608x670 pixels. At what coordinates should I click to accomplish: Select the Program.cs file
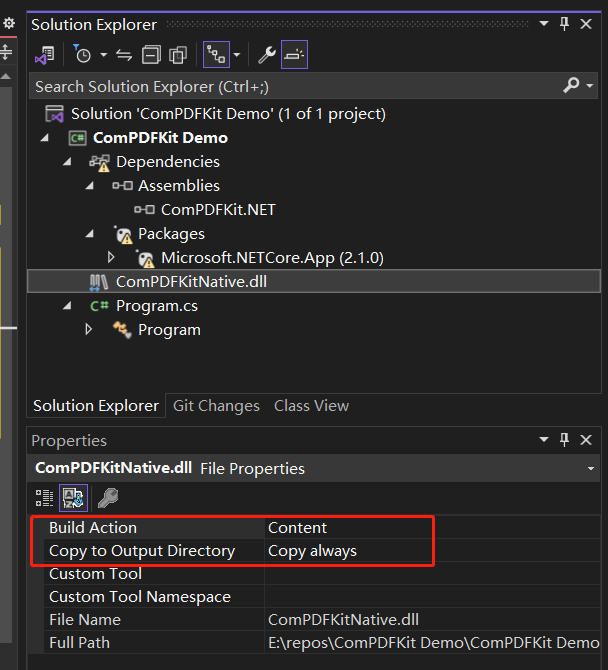click(157, 306)
